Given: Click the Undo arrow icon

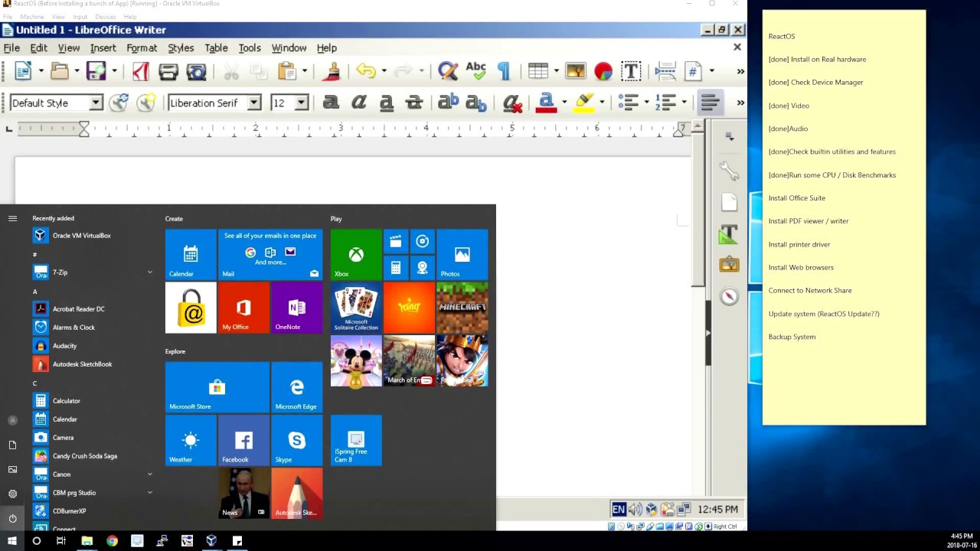Looking at the screenshot, I should [x=366, y=71].
